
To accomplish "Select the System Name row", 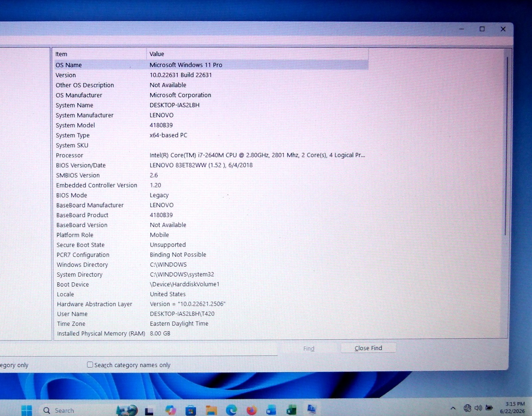I will coord(211,105).
